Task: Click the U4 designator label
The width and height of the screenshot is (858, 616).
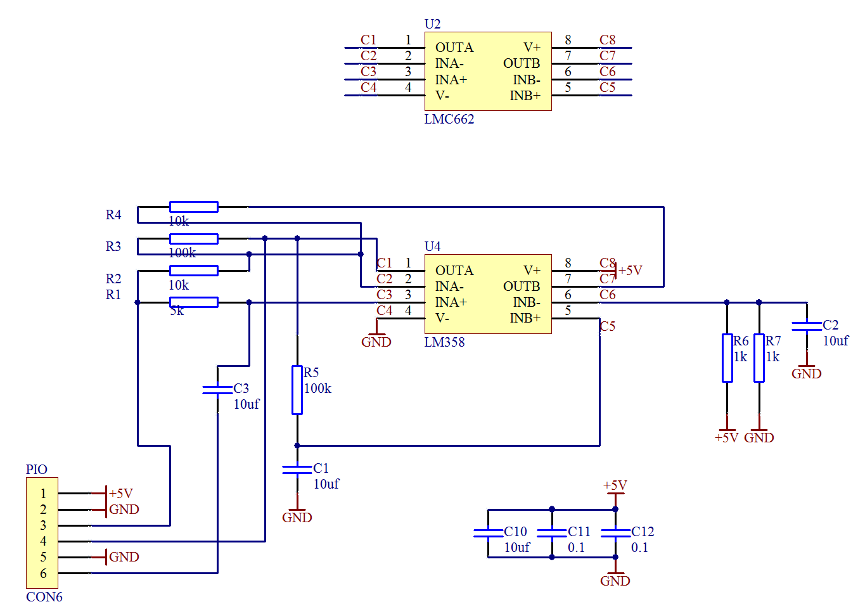Action: point(433,247)
